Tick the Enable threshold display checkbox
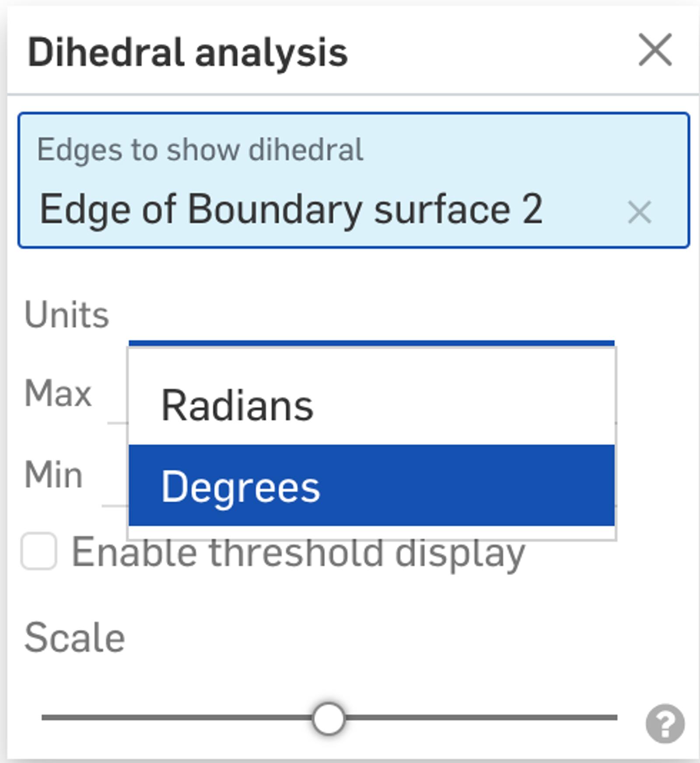The height and width of the screenshot is (763, 700). tap(39, 551)
